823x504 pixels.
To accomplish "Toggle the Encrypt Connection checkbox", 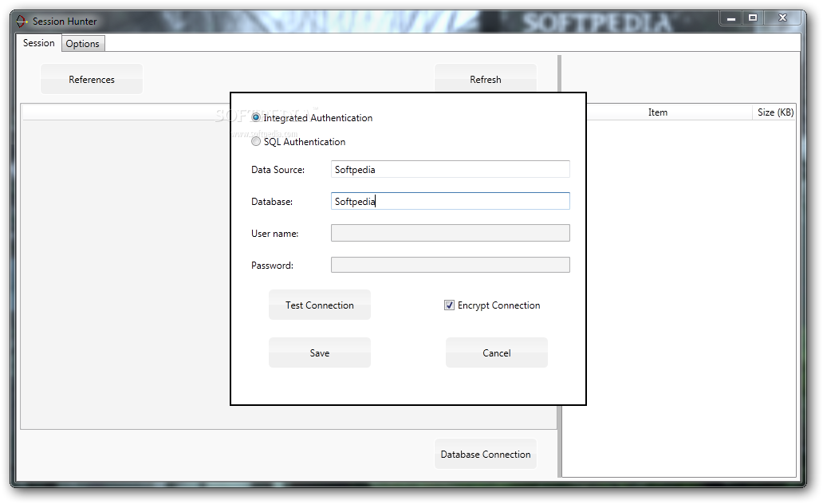I will 449,305.
